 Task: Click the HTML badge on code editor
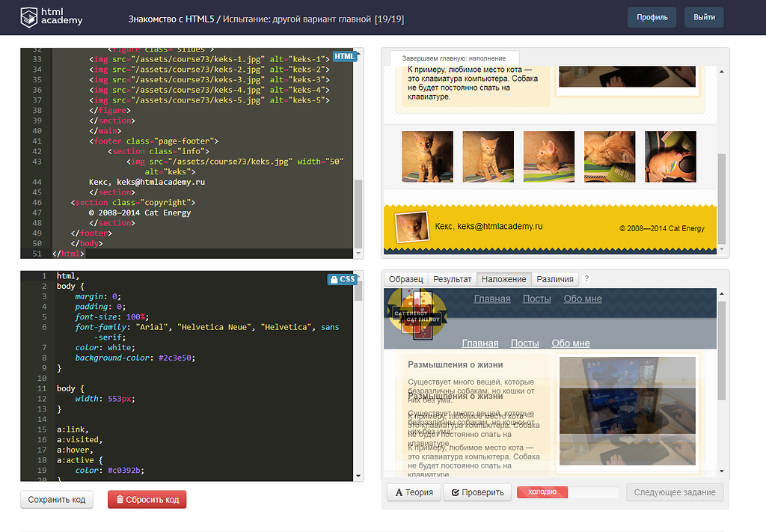click(344, 56)
